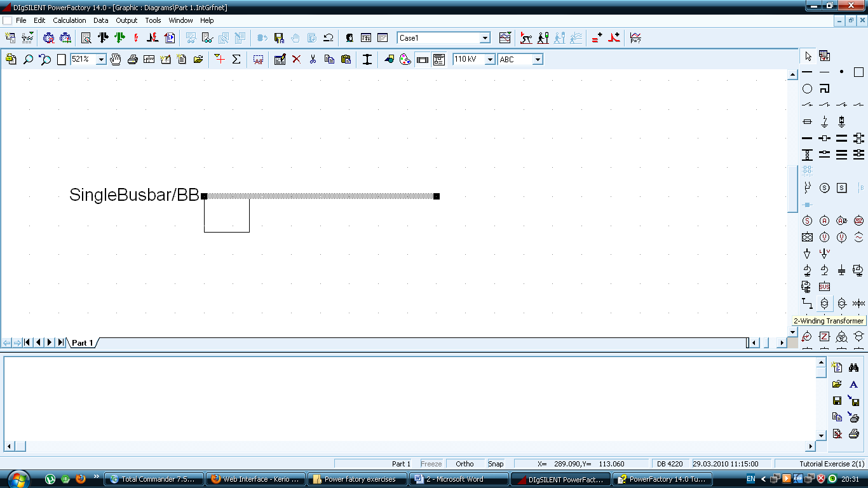The width and height of the screenshot is (868, 488).
Task: Select the Part 1 graphic tab
Action: [x=83, y=343]
